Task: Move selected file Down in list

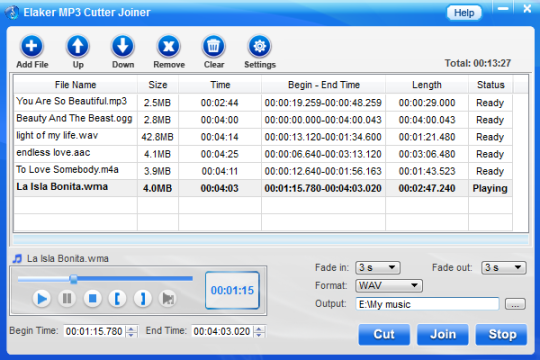Action: [x=123, y=46]
